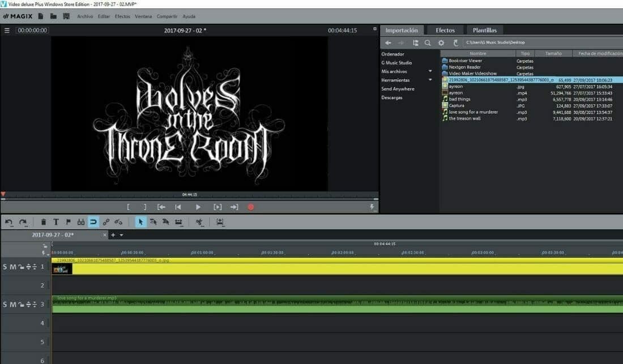Open the Ayuda menu

pyautogui.click(x=189, y=16)
